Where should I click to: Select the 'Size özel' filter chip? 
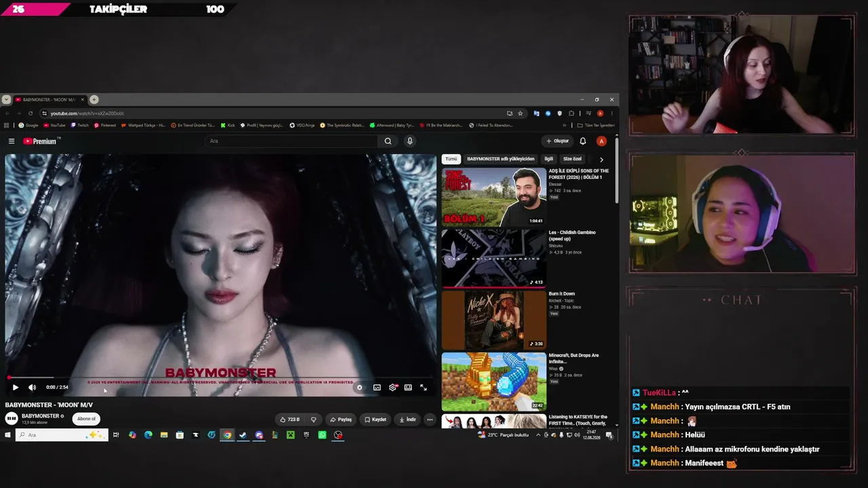point(572,159)
